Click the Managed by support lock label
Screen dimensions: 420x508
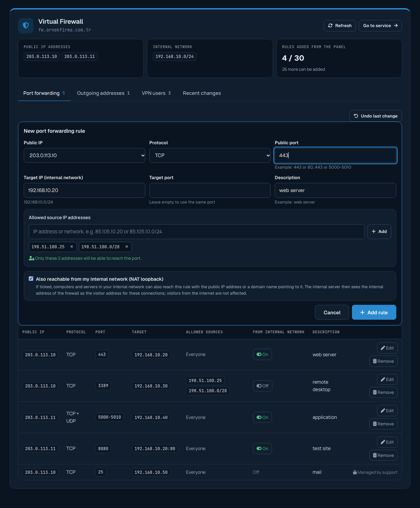pyautogui.click(x=375, y=472)
